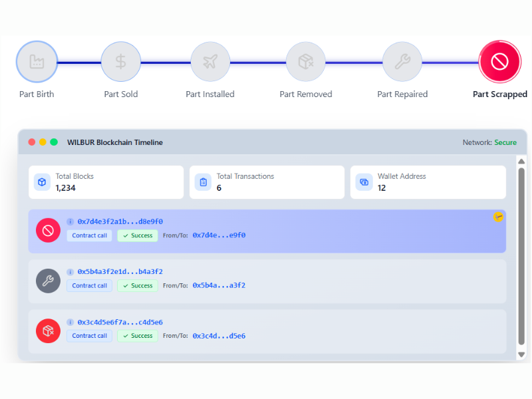Select the Part Birth factory step icon
Screen dimensions: 532x399
pos(37,62)
